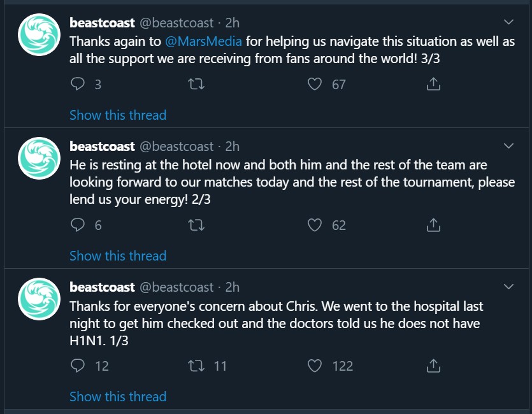Reply to the 3/3 MarsMedia tweet
The height and width of the screenshot is (414, 532).
(78, 84)
